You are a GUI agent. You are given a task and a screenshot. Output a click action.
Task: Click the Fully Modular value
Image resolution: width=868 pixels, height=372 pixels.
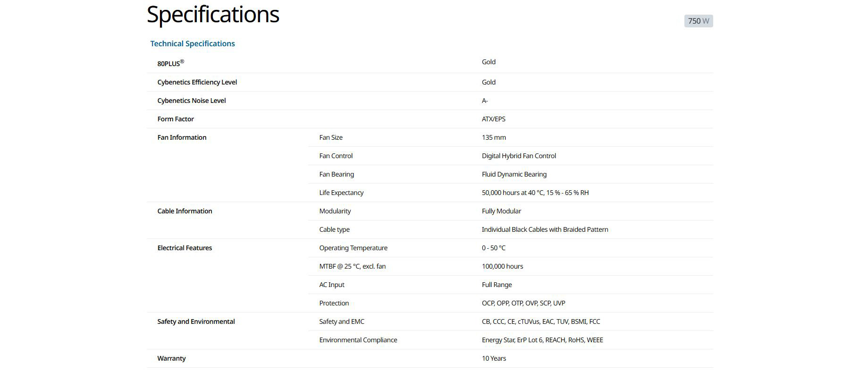click(501, 211)
